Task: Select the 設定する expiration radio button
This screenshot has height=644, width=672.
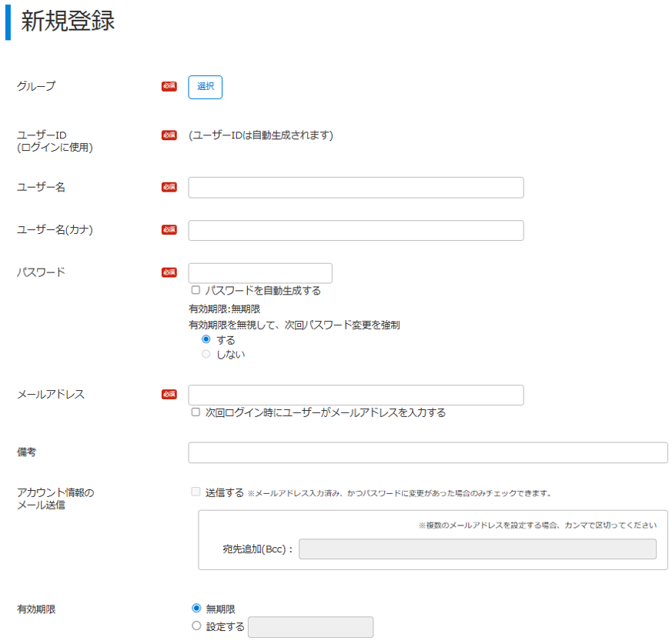Action: tap(196, 626)
